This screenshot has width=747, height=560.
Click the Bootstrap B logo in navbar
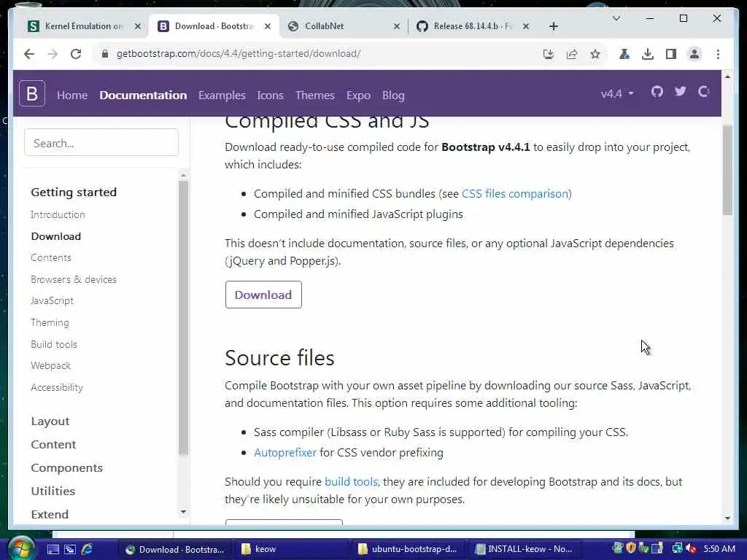coord(32,93)
